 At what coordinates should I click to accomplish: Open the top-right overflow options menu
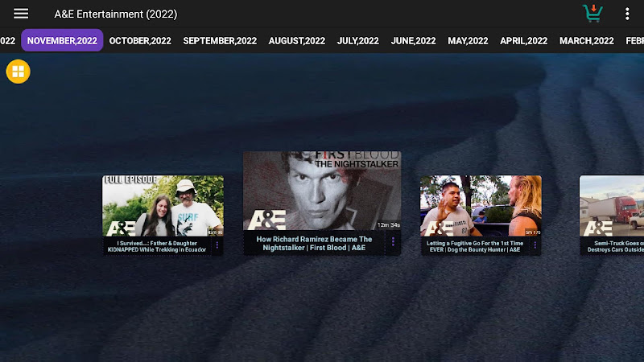click(627, 14)
